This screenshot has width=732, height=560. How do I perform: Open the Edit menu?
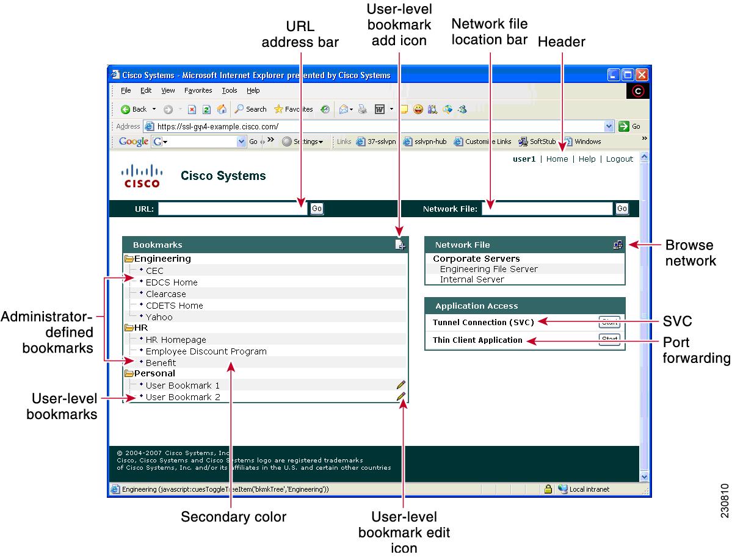pos(146,90)
